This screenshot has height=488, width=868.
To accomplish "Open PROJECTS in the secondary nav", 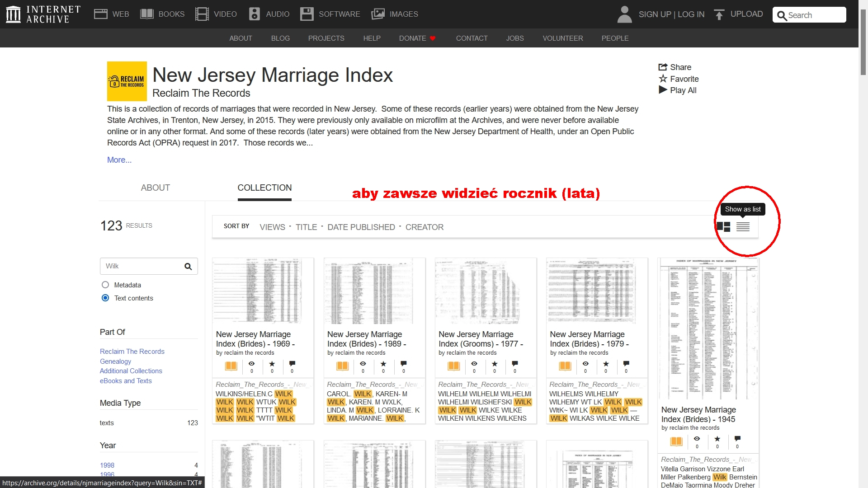I will coord(326,38).
